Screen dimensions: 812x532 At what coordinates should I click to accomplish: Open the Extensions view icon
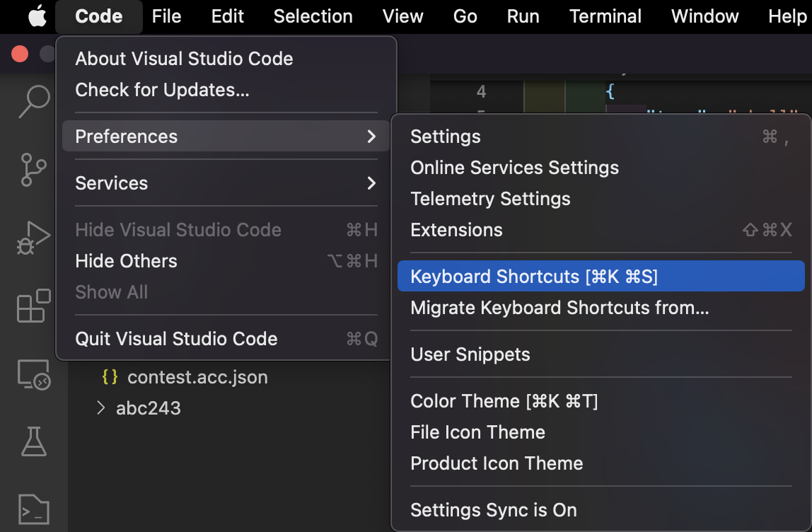click(x=33, y=306)
